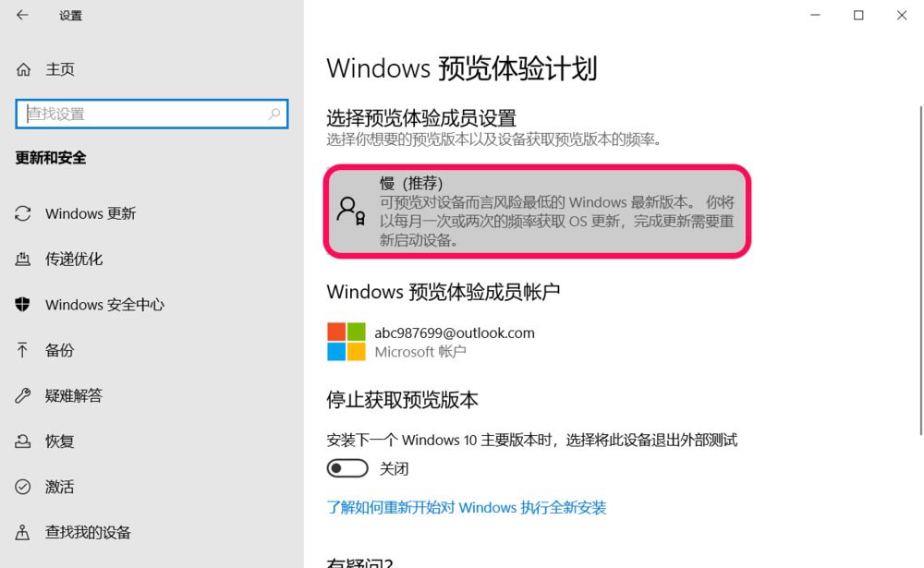This screenshot has width=924, height=568.
Task: Expand the 慢 (推荐) insider level selector
Action: pos(537,211)
